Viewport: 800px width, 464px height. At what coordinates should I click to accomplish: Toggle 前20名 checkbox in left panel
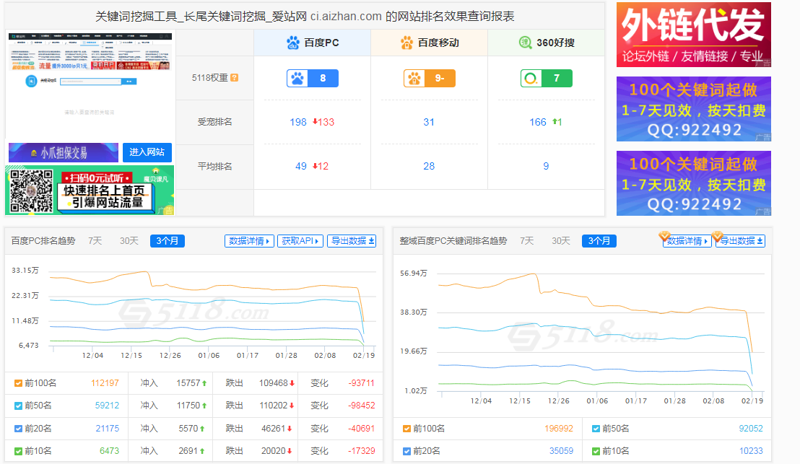coord(18,429)
